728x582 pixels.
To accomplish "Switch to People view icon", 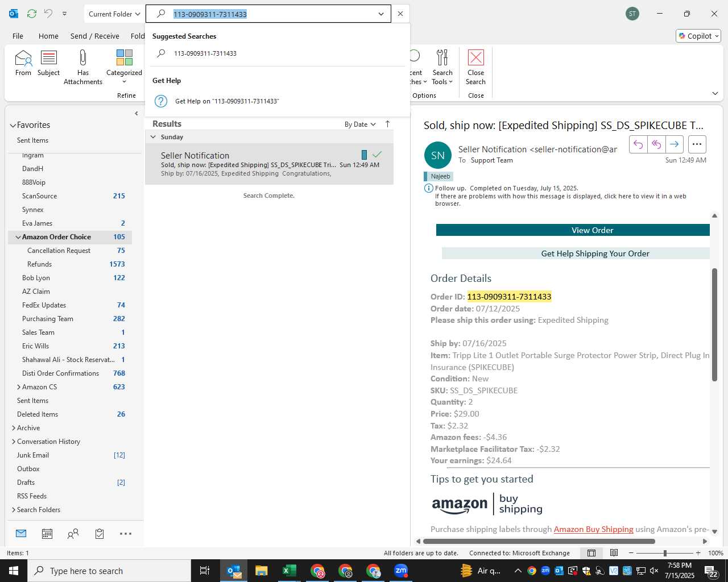I will click(x=73, y=534).
